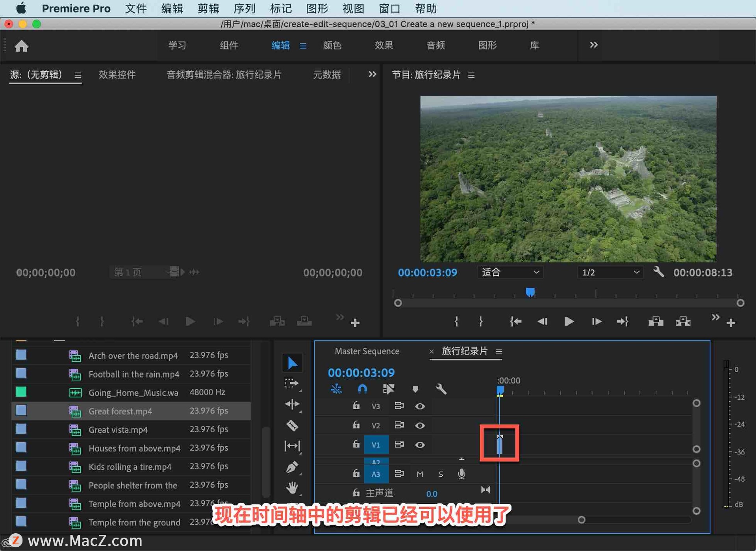Image resolution: width=756 pixels, height=551 pixels.
Task: Open program monitor wrench settings
Action: click(x=658, y=272)
